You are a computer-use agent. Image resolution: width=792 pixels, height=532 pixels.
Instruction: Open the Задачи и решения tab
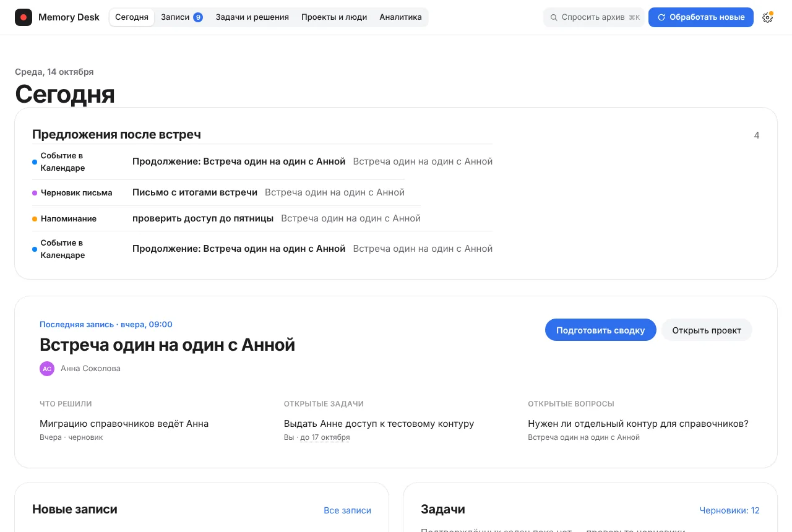(x=252, y=17)
